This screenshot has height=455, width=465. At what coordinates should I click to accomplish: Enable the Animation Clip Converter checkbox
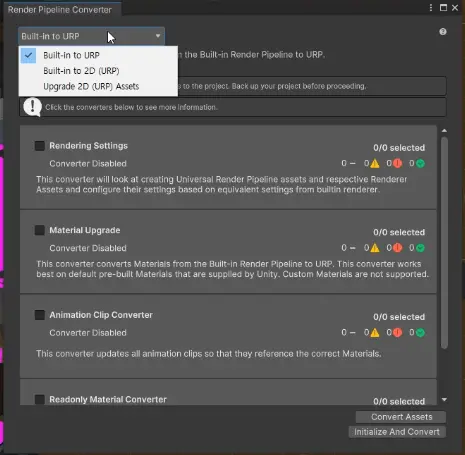pyautogui.click(x=40, y=315)
